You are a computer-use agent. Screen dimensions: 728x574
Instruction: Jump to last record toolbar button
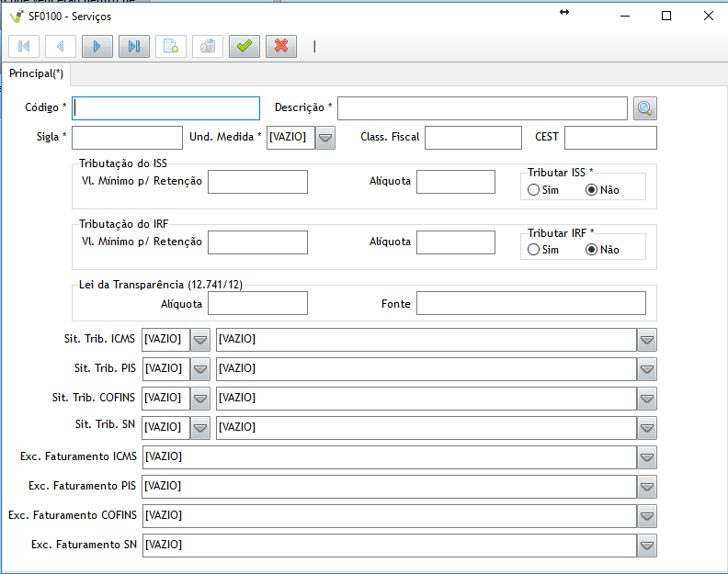[x=134, y=47]
